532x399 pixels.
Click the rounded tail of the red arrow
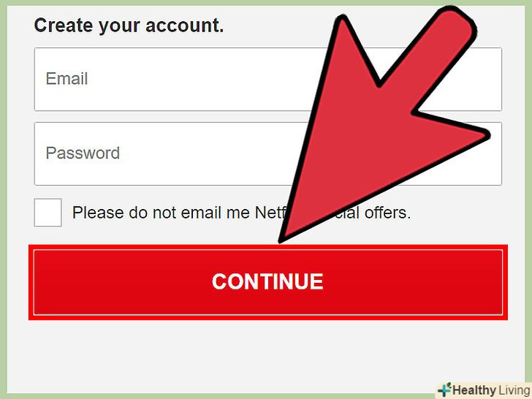[456, 23]
